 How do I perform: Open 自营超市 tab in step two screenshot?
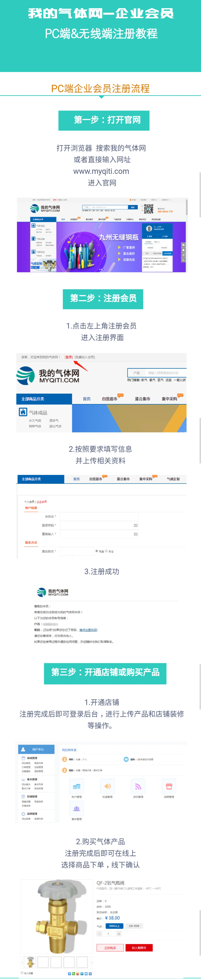[109, 399]
